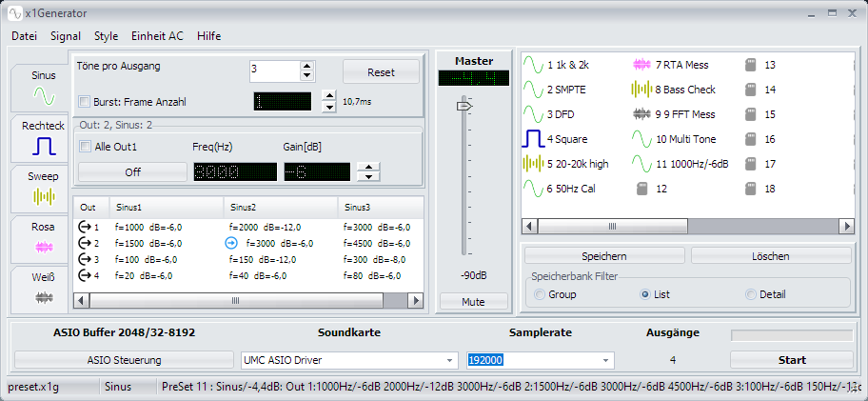Screen dimensions: 868x401
Task: Pick the Rosa pink noise icon
Action: click(43, 246)
